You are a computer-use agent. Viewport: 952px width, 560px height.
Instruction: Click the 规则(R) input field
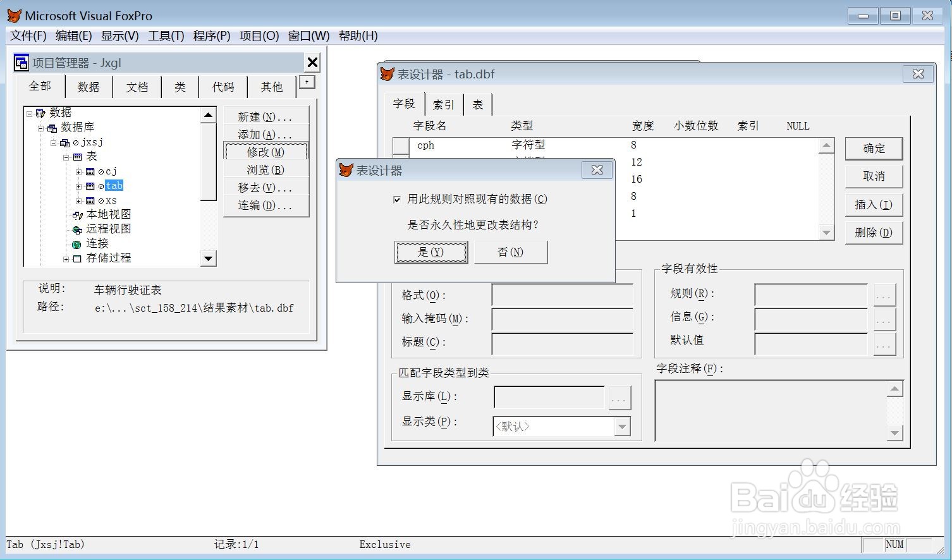click(x=811, y=294)
